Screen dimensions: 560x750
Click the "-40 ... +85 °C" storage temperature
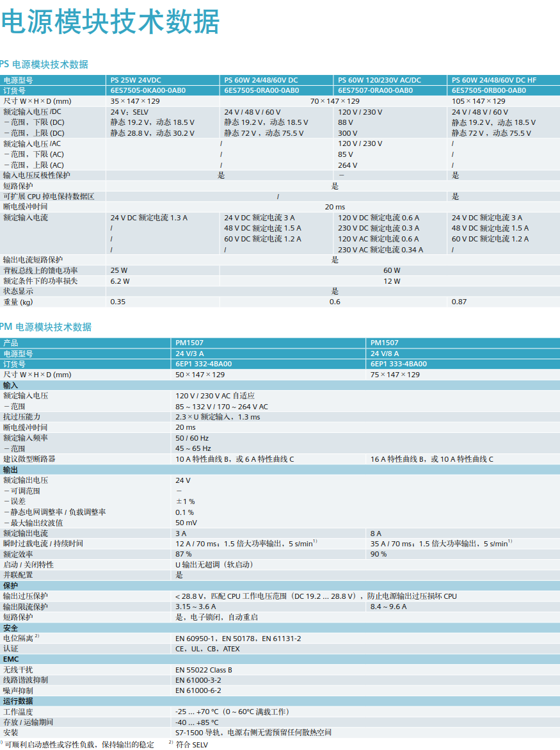click(x=197, y=722)
